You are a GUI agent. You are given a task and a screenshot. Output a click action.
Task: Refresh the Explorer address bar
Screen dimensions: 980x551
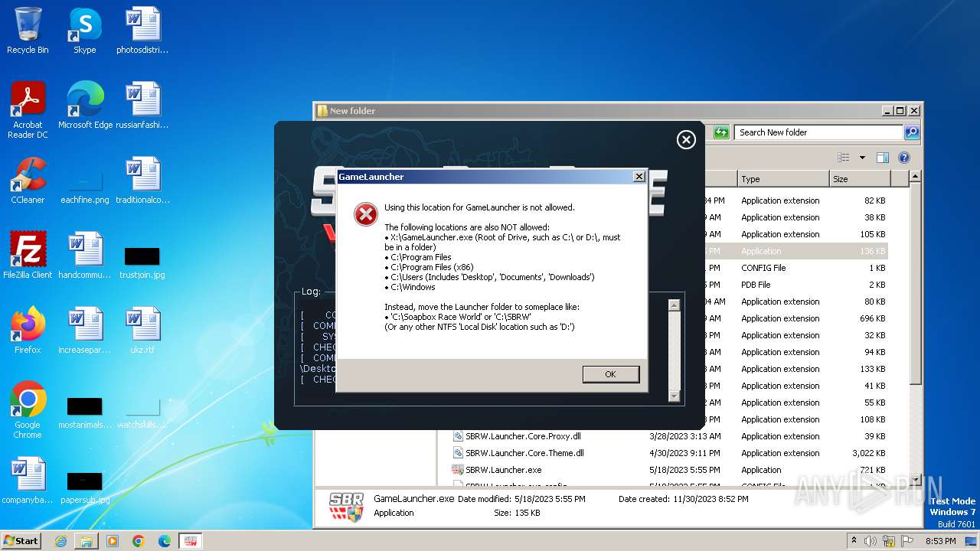click(720, 132)
